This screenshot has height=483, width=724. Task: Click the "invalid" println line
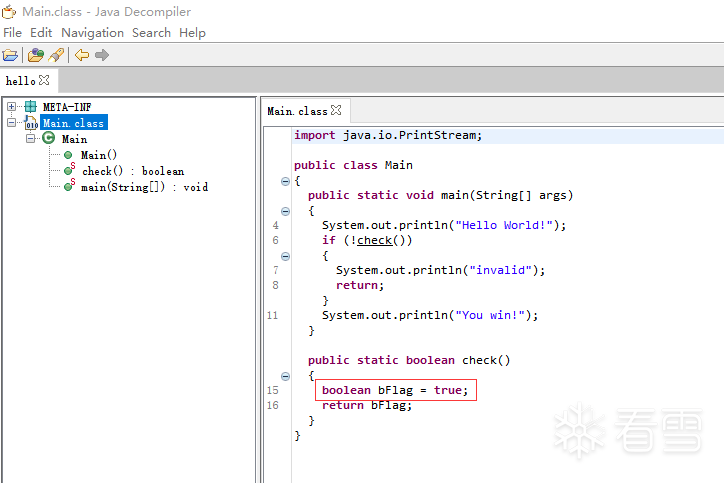(440, 270)
